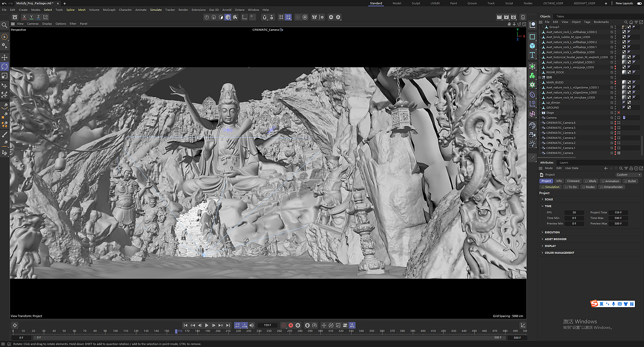Click Record Active Objects red button
This screenshot has width=644, height=347.
pos(284,325)
